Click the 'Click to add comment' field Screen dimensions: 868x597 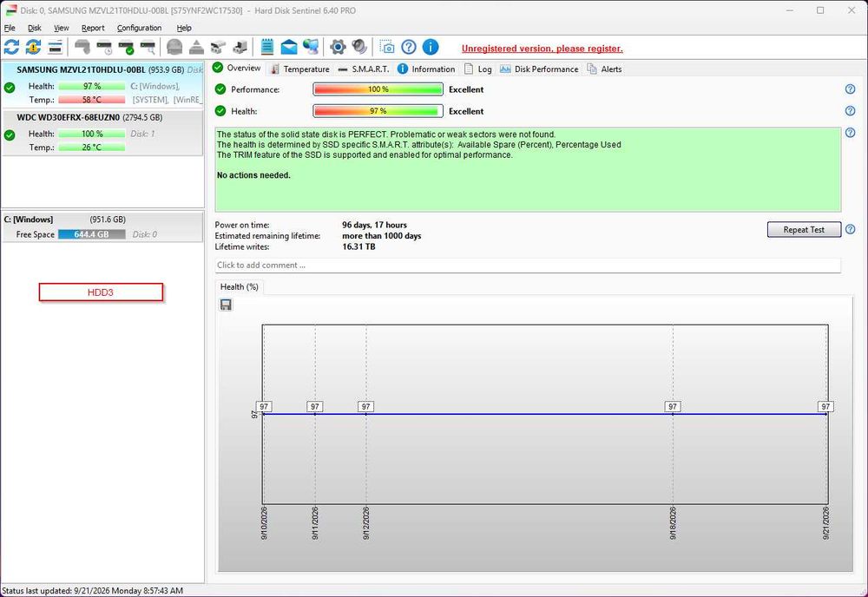[528, 265]
